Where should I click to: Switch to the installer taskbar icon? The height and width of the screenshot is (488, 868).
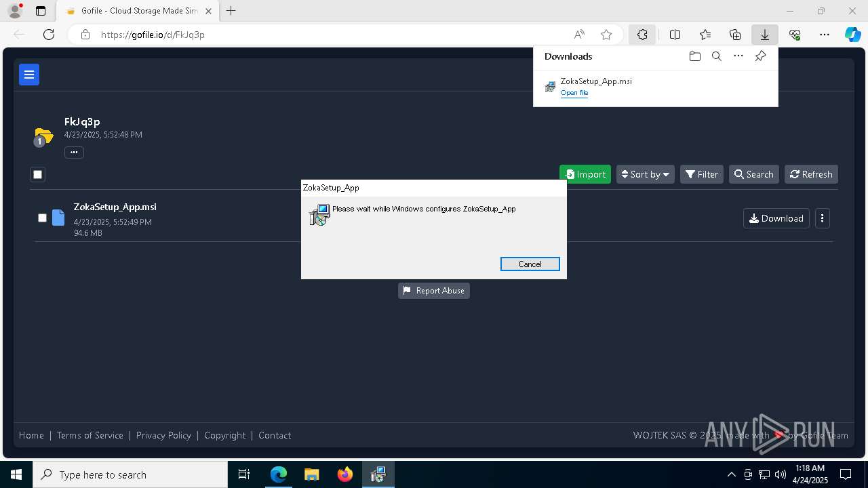378,474
